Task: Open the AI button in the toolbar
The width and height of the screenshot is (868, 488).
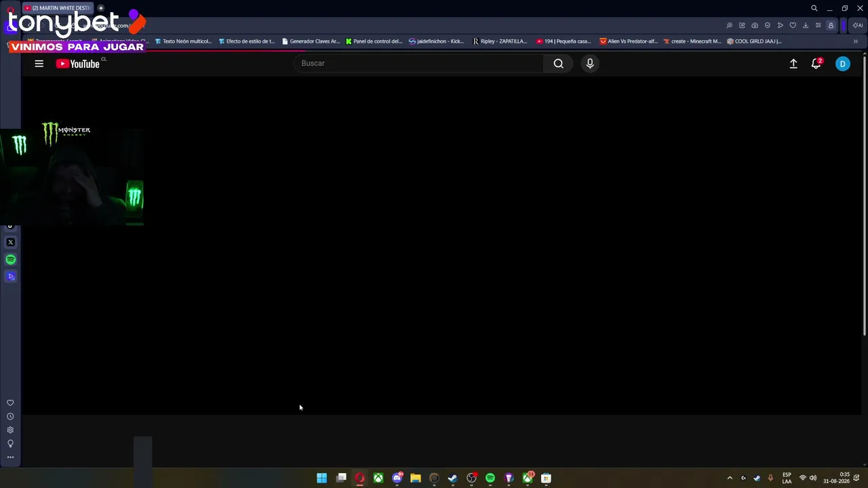Action: [x=858, y=26]
